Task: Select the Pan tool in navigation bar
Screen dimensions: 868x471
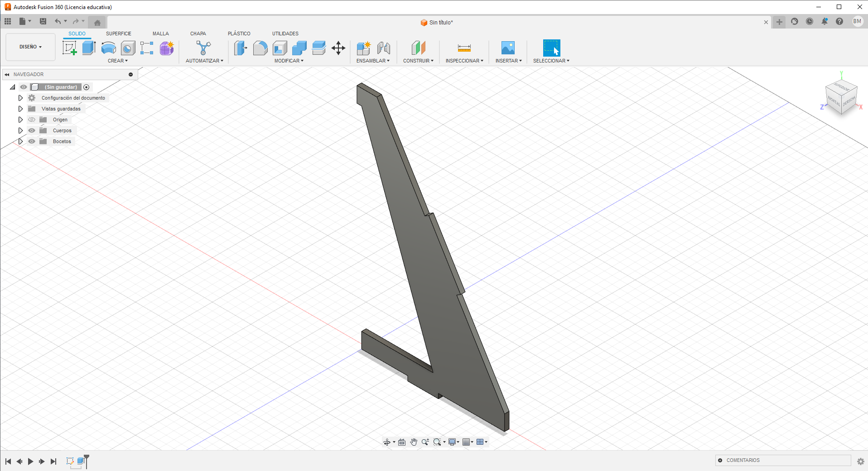Action: [x=413, y=442]
